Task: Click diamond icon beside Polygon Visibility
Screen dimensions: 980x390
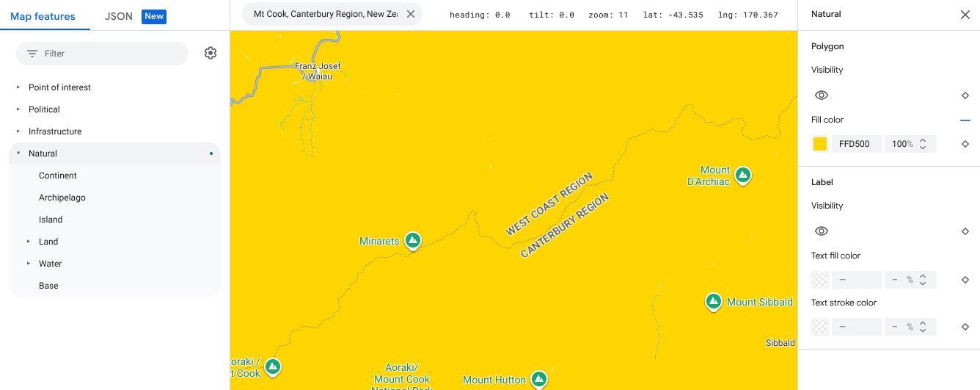Action: coord(965,95)
